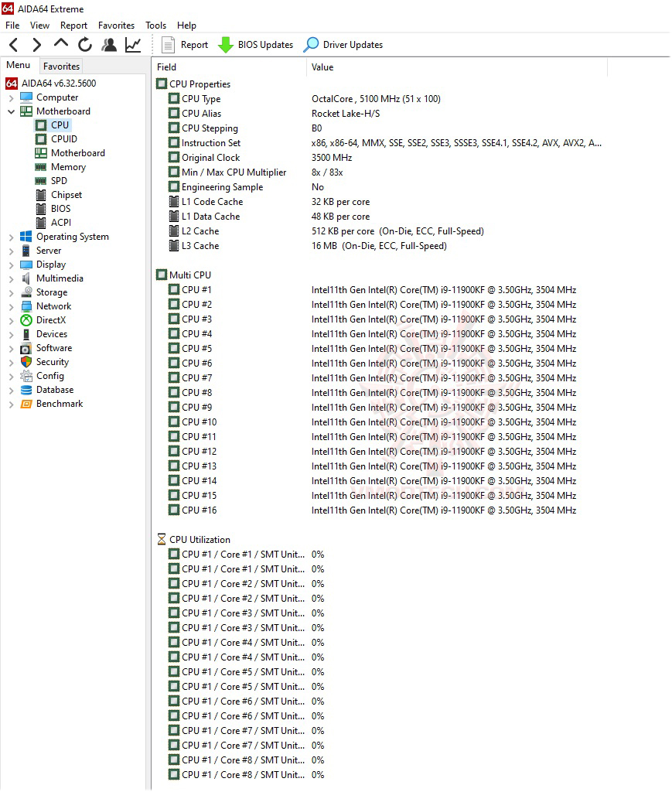Open the File menu
This screenshot has height=792, width=672.
[12, 26]
